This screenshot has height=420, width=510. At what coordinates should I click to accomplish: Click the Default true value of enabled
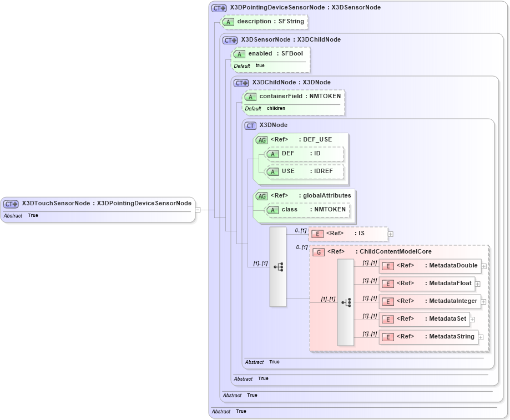(x=249, y=65)
